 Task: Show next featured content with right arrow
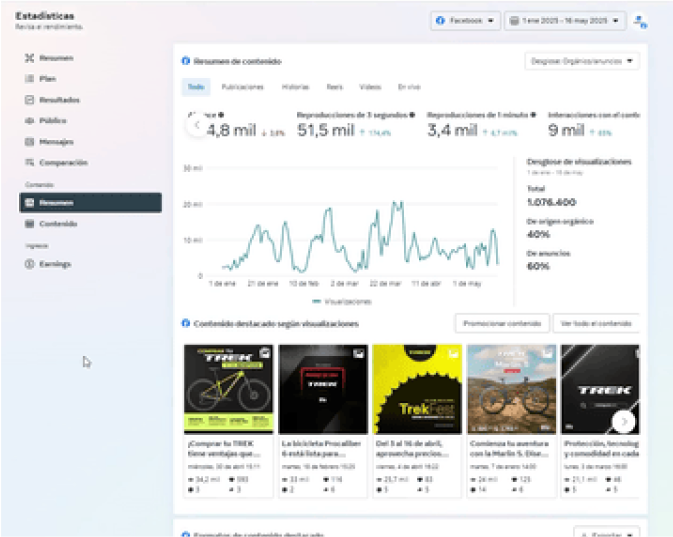click(624, 421)
